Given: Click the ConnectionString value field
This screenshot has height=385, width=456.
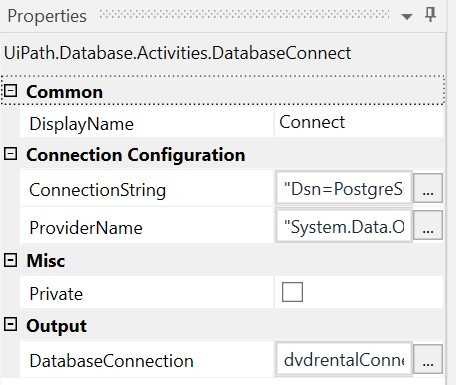Looking at the screenshot, I should (x=344, y=188).
